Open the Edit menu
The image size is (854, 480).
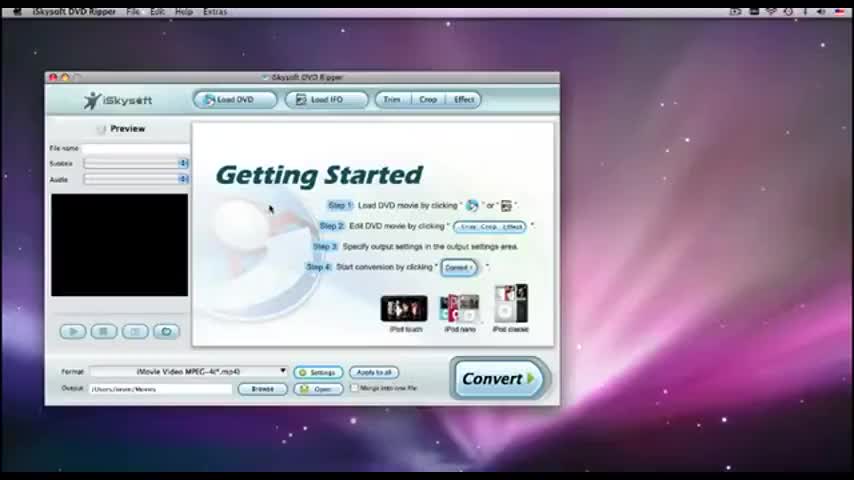157,11
